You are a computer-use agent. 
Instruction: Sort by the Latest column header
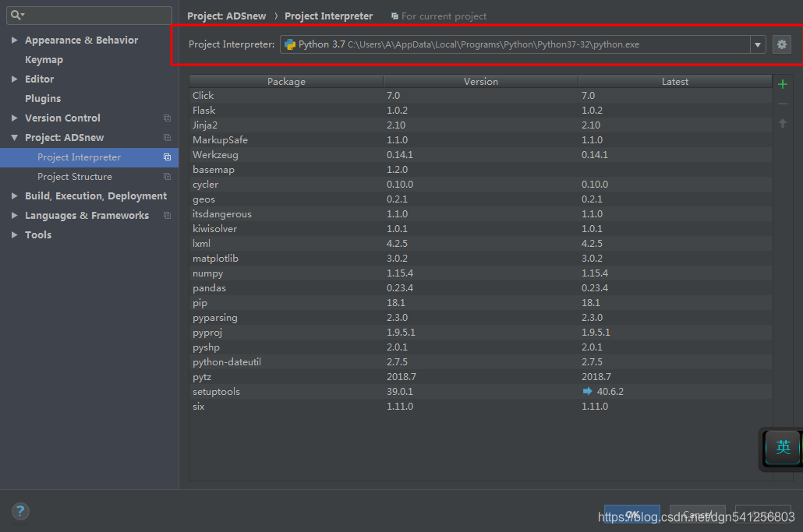click(675, 81)
